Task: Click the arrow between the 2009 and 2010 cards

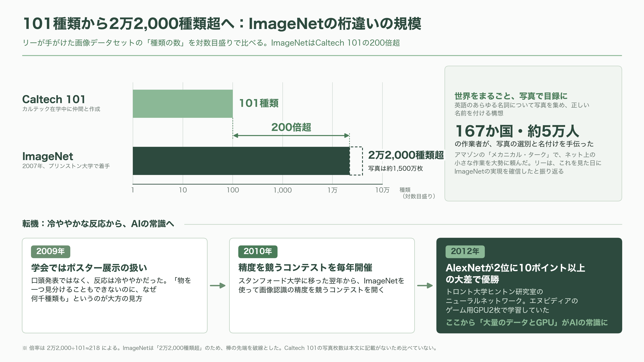Action: (x=218, y=286)
